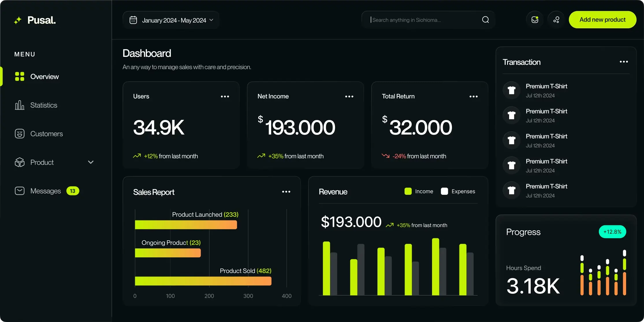Click the Progress panel title
Viewport: 644px width, 322px height.
click(523, 232)
